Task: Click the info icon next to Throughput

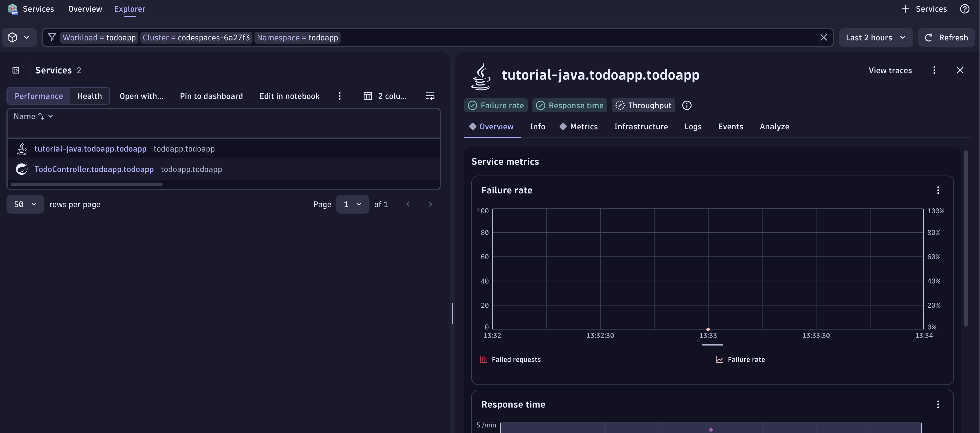Action: point(686,105)
